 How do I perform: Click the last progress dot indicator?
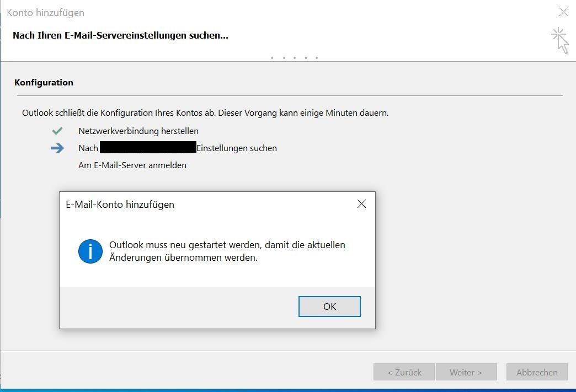(316, 57)
